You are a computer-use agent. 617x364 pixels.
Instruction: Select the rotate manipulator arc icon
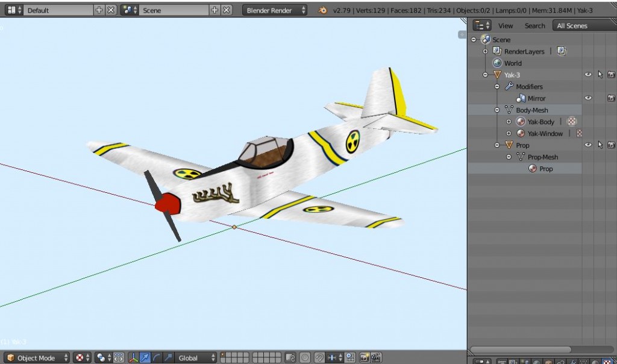tap(157, 356)
